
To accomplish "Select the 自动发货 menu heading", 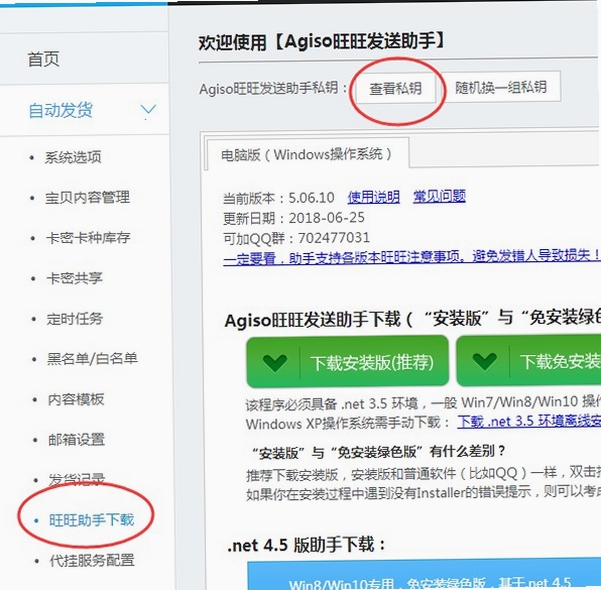I will point(61,110).
